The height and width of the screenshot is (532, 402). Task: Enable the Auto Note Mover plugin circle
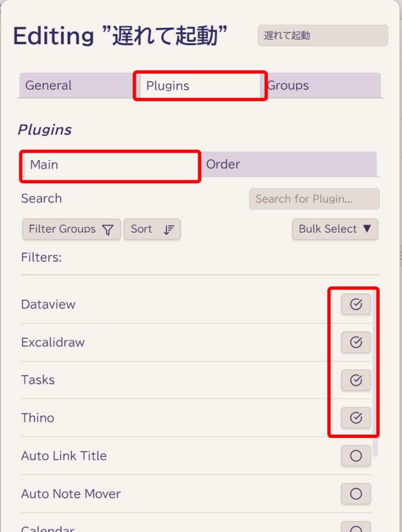356,494
